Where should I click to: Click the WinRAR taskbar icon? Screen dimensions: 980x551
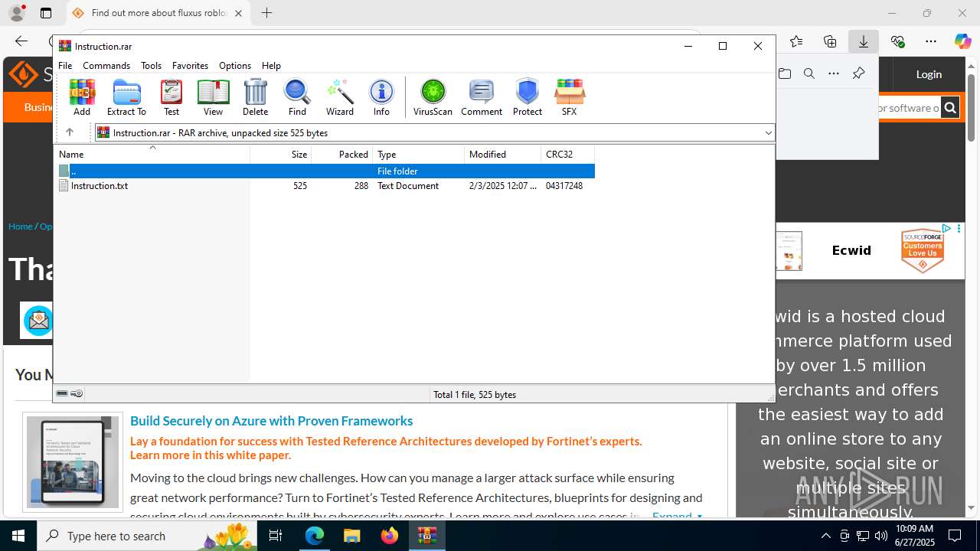pyautogui.click(x=427, y=536)
